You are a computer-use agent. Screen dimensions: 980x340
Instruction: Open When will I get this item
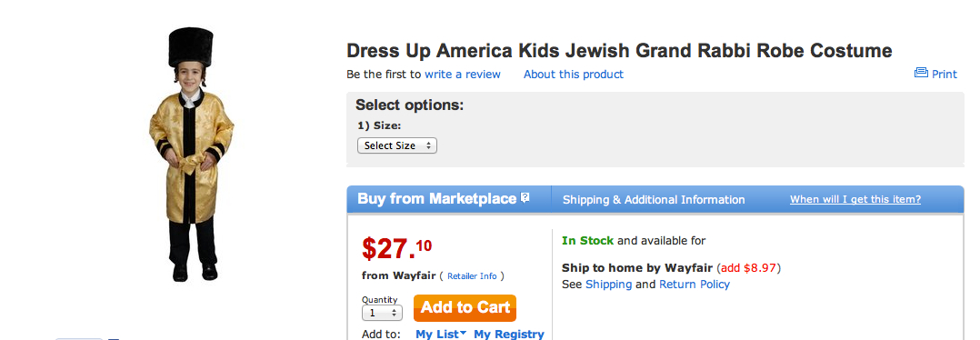pyautogui.click(x=855, y=199)
